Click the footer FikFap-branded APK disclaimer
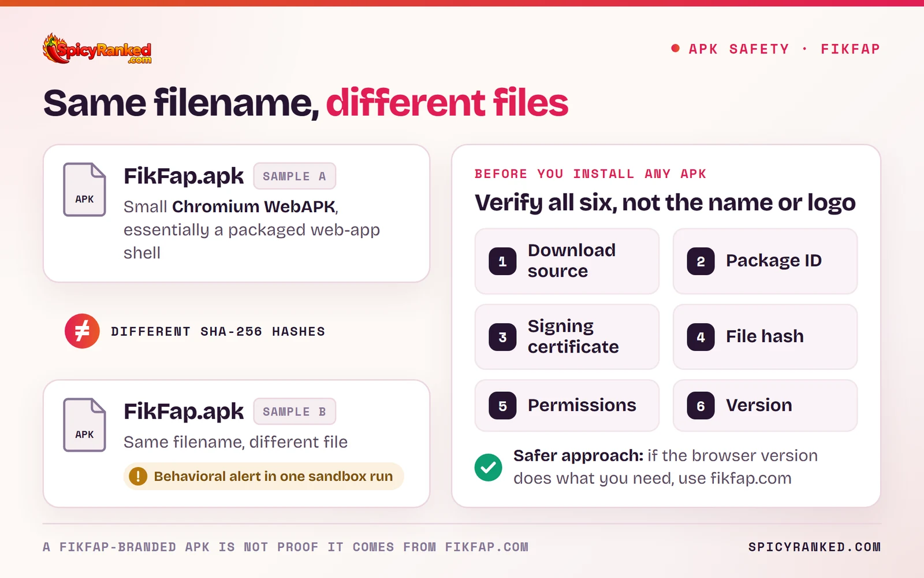 285,547
